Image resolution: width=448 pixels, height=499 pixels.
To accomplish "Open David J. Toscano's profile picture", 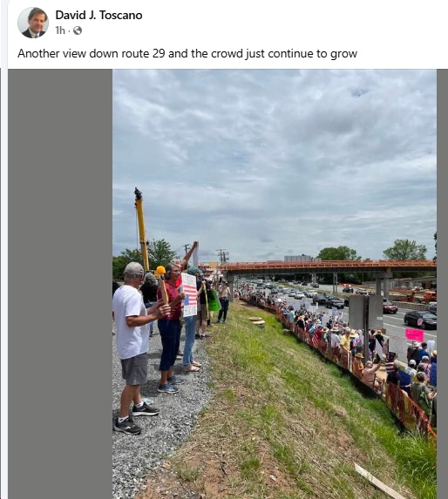I will click(x=33, y=23).
